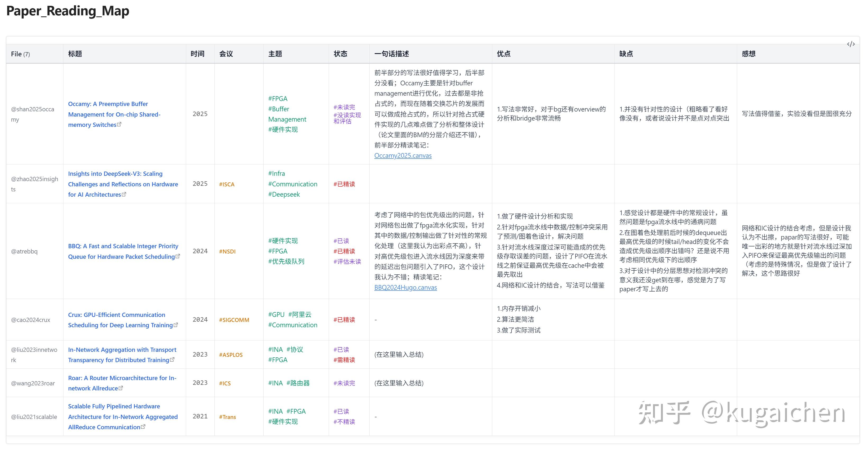Click external link icon after Crux paper title
The image size is (868, 452).
click(x=176, y=325)
